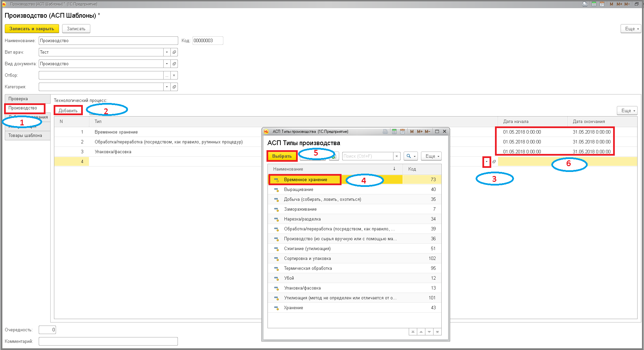
Task: Click the Выбрать button in dialog
Action: [282, 156]
